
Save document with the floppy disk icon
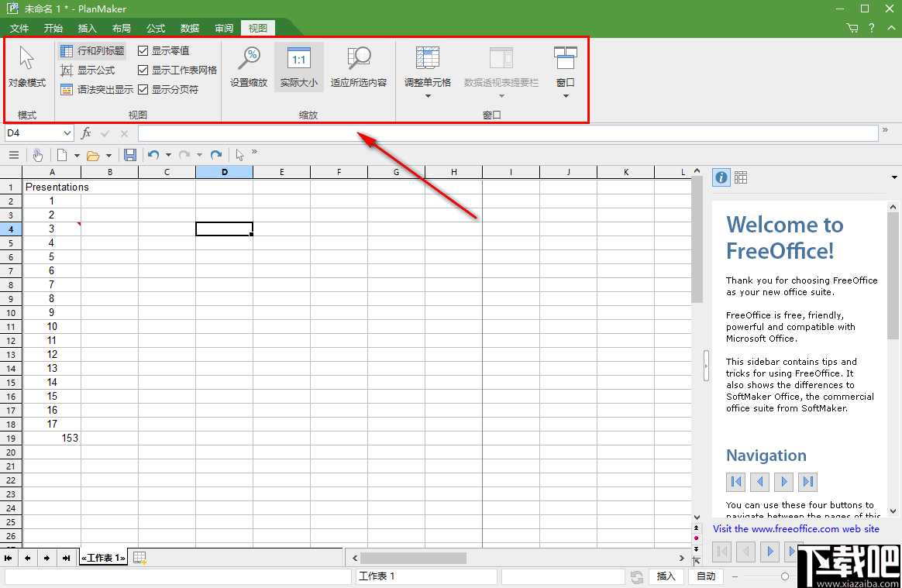click(130, 155)
